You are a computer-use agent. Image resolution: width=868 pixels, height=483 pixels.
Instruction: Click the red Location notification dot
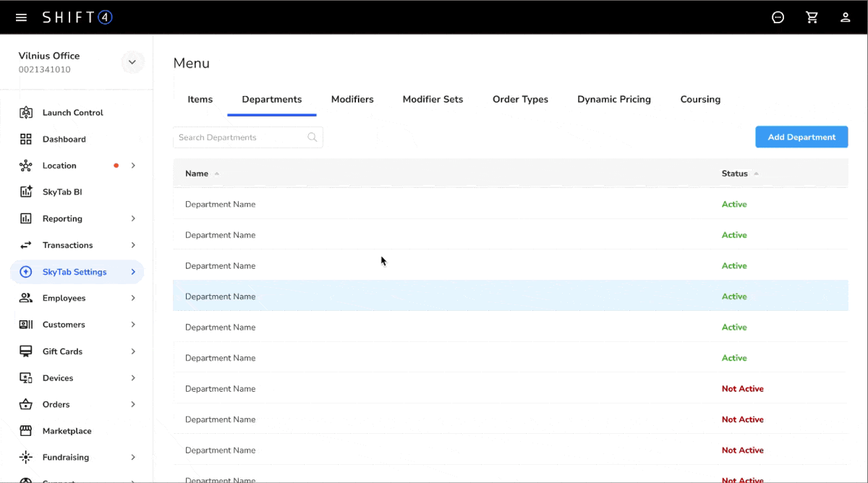coord(116,166)
